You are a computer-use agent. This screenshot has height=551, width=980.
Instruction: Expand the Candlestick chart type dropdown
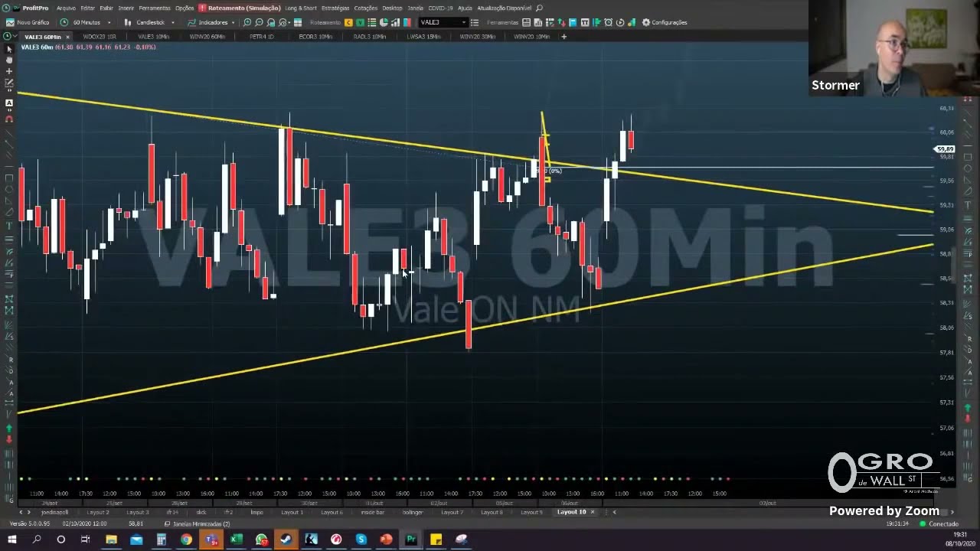(x=172, y=22)
